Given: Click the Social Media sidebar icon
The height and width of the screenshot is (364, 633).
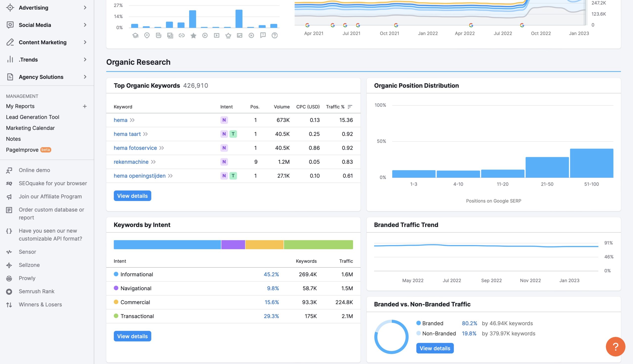Looking at the screenshot, I should [10, 25].
